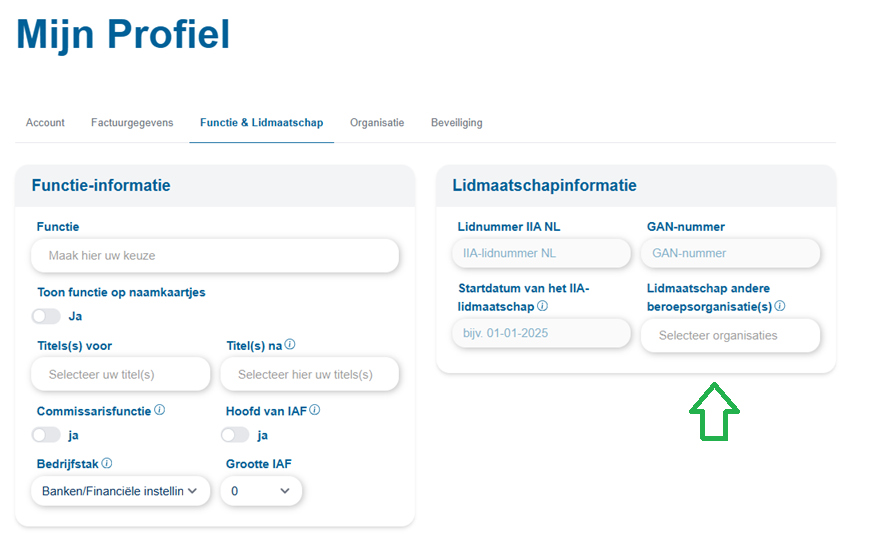
Task: Open the Beveiliging tab
Action: (456, 123)
